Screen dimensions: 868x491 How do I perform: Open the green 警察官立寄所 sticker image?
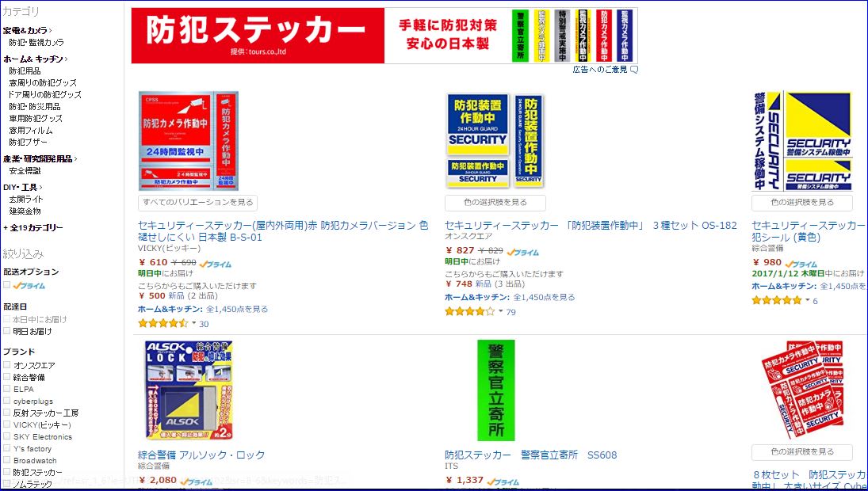[x=496, y=390]
